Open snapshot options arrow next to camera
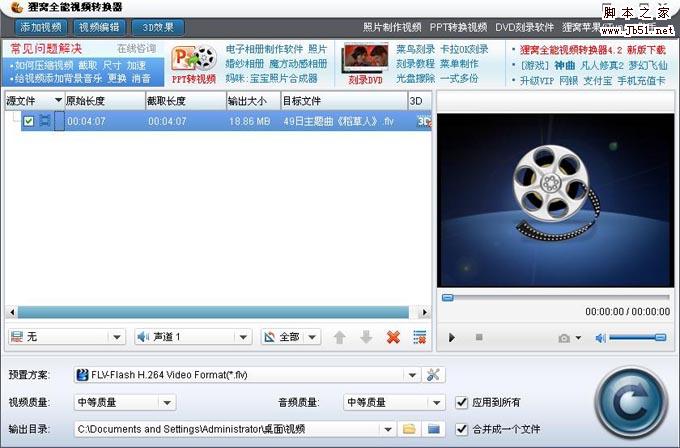This screenshot has height=448, width=680. pos(578,338)
